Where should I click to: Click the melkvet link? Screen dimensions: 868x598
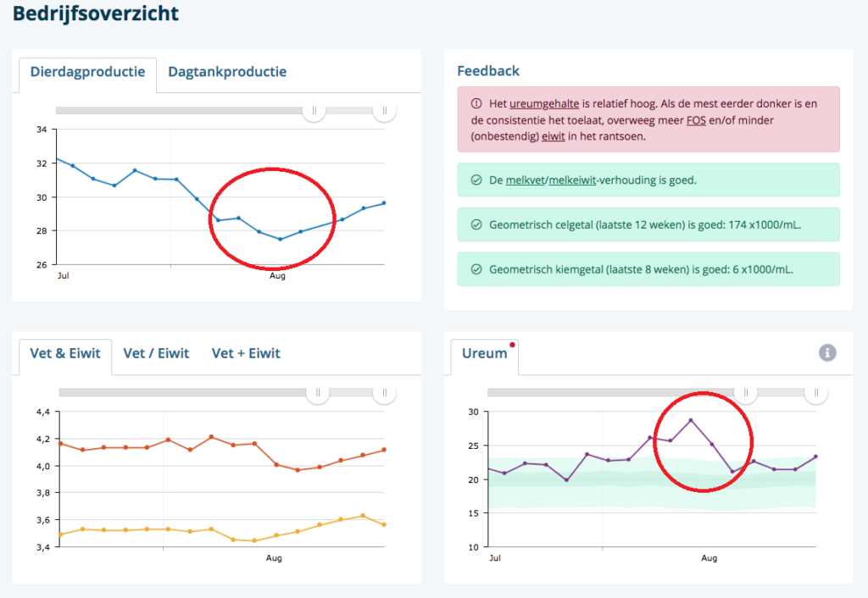(x=523, y=180)
